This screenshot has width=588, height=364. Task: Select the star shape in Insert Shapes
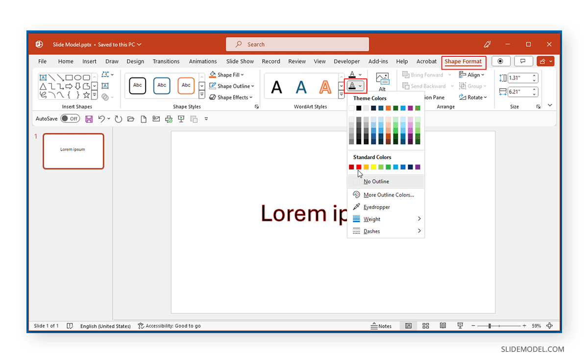click(87, 95)
